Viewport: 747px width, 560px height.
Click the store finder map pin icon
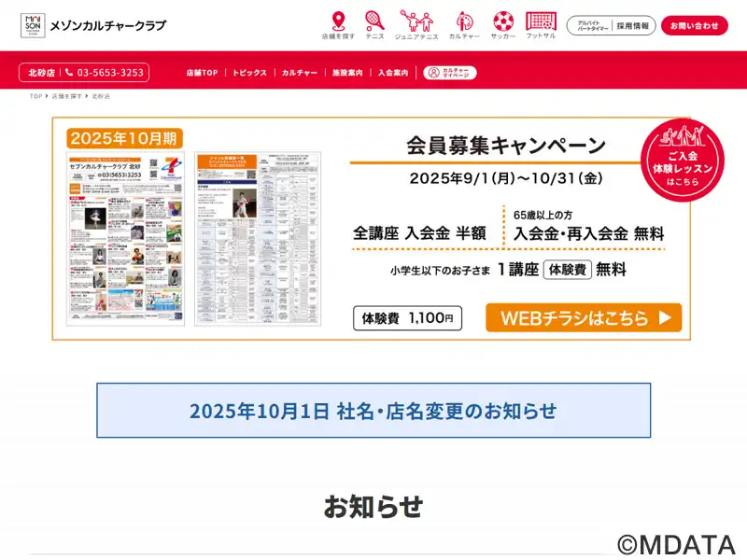coord(338,21)
